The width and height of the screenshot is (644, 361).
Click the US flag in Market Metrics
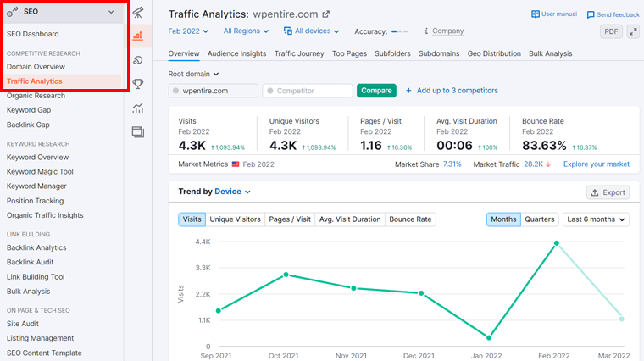[236, 164]
